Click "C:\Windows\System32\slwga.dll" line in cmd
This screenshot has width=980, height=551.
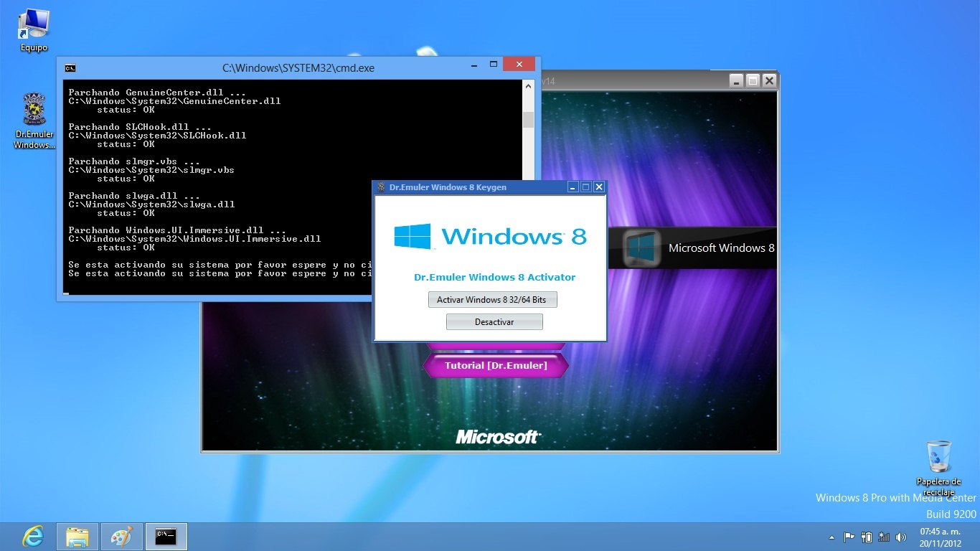(152, 204)
